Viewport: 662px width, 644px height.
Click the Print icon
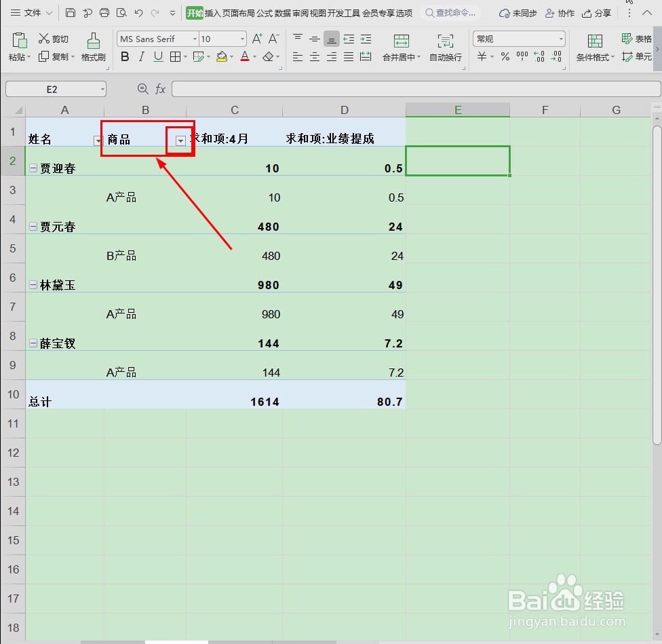[x=104, y=12]
